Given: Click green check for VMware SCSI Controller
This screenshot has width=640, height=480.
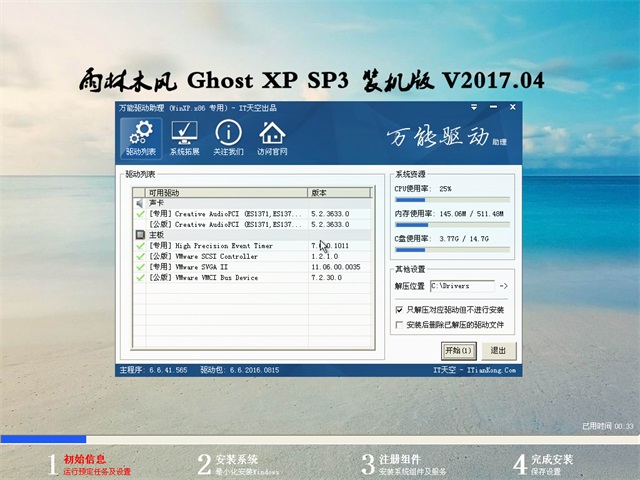Looking at the screenshot, I should pos(140,256).
